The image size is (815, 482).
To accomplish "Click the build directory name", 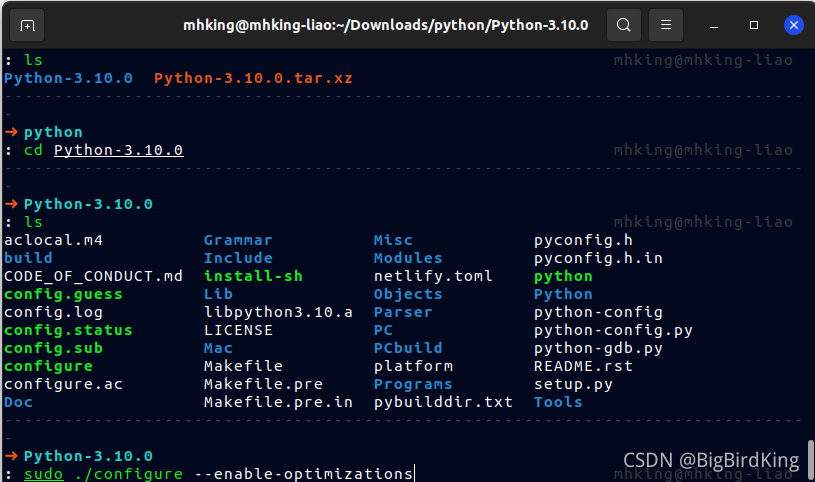I will [28, 258].
